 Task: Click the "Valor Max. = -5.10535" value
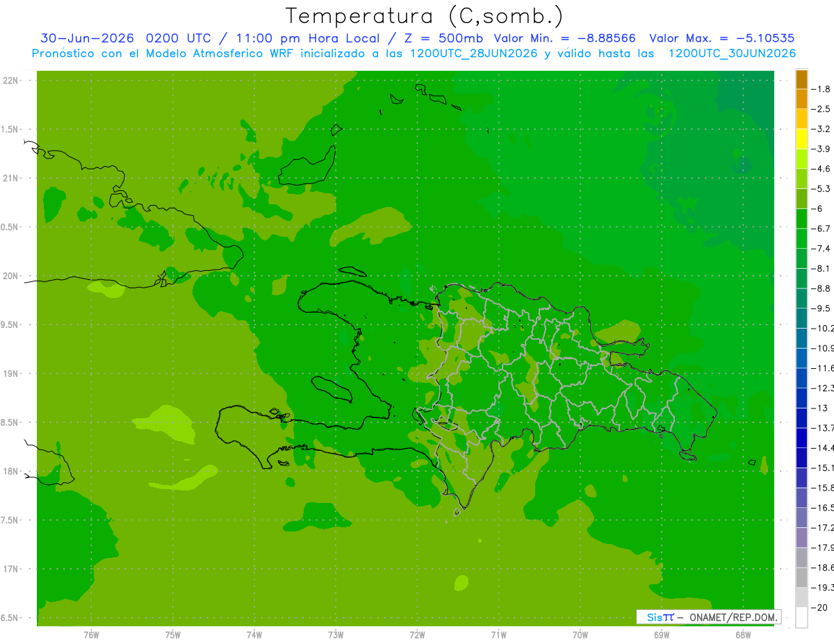point(721,38)
